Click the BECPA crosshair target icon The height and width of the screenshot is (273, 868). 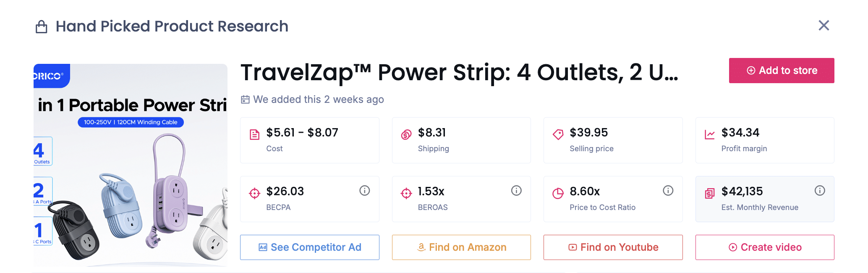point(254,193)
